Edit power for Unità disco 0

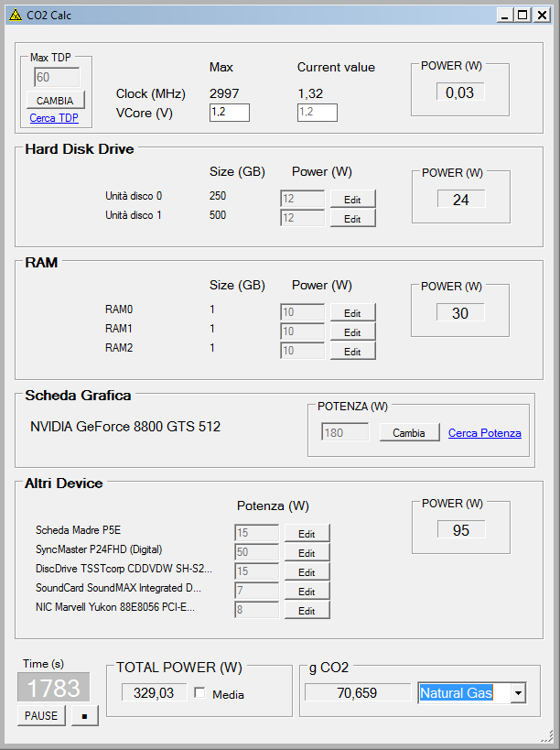tap(352, 199)
